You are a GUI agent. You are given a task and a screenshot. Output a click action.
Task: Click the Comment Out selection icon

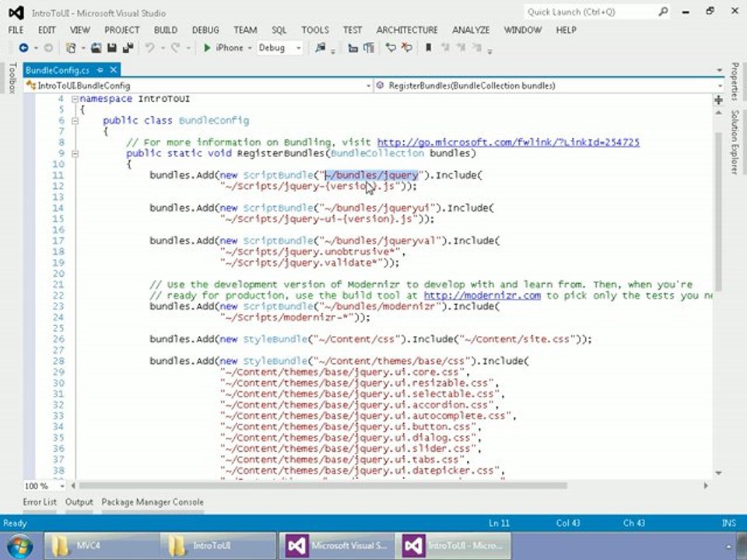(x=391, y=47)
